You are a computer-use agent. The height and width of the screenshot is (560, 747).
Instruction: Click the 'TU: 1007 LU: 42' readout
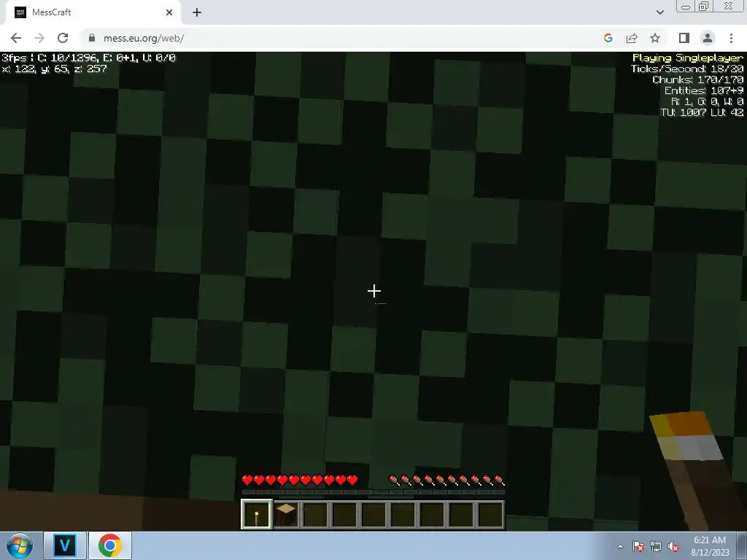(702, 113)
